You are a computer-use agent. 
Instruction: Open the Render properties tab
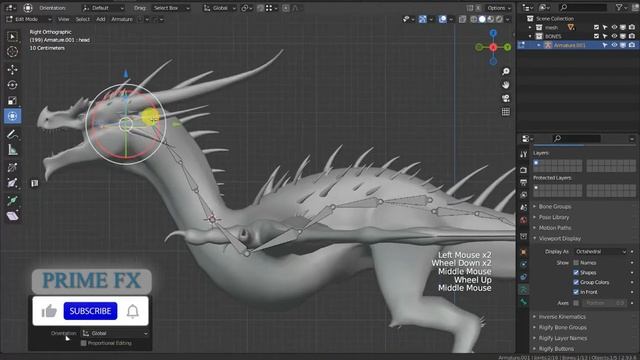pyautogui.click(x=524, y=169)
